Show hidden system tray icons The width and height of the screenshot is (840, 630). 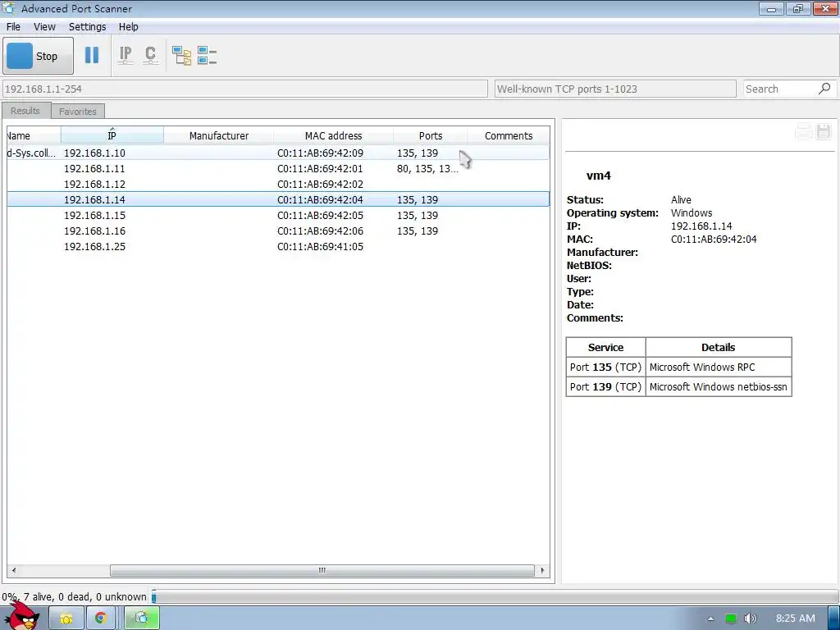pyautogui.click(x=710, y=619)
